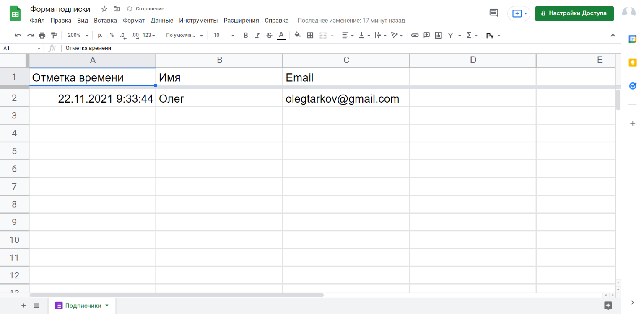Viewport: 644px width, 314px height.
Task: Open the Последнее изменение history link
Action: pyautogui.click(x=351, y=21)
